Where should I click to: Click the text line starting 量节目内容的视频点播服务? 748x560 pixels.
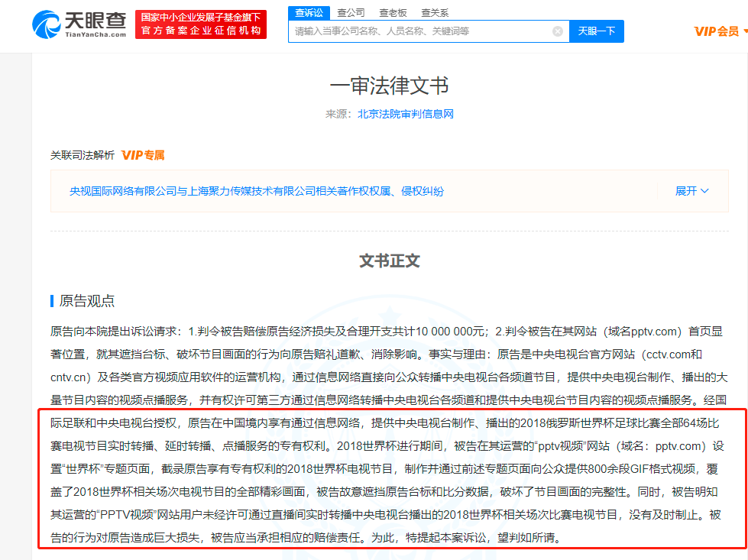389,400
